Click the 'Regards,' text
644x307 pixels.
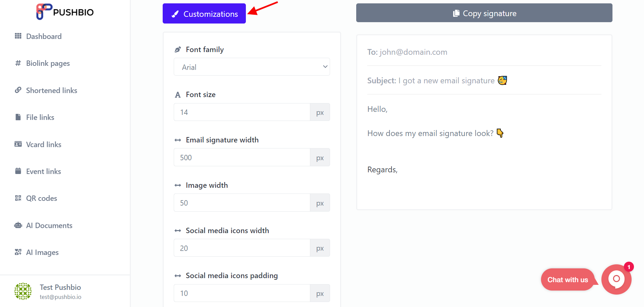pos(382,170)
